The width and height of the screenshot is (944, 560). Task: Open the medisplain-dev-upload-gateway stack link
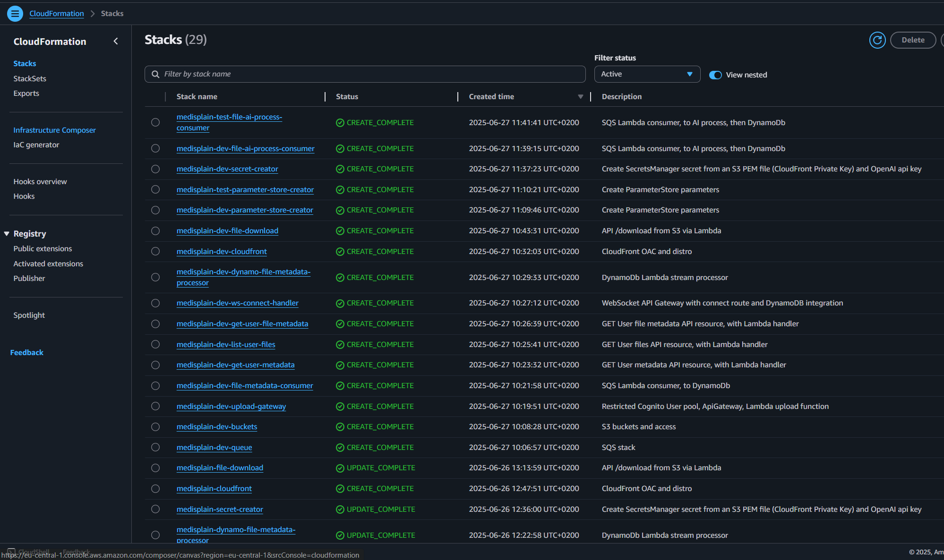tap(231, 407)
